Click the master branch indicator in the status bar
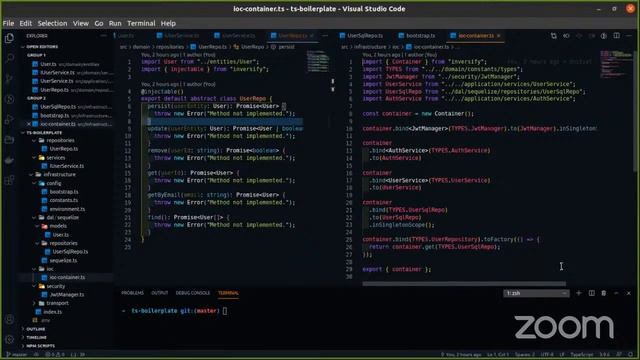Viewport: 640px width, 360px height. click(16, 355)
